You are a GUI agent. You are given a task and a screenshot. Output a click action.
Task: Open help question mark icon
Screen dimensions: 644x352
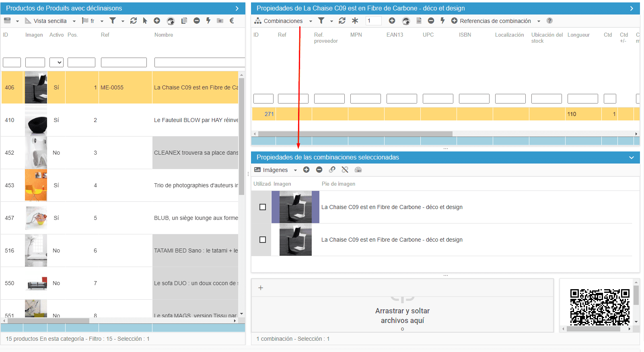coord(549,21)
